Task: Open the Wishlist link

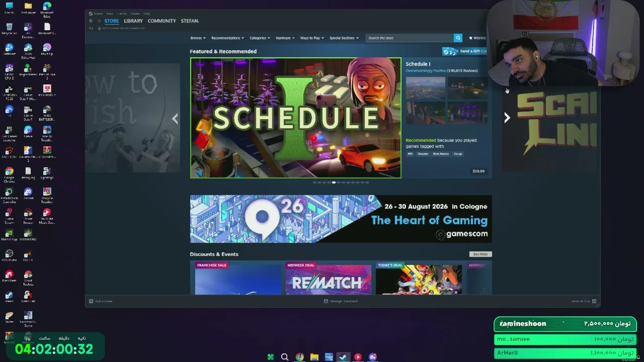Action: [477, 38]
